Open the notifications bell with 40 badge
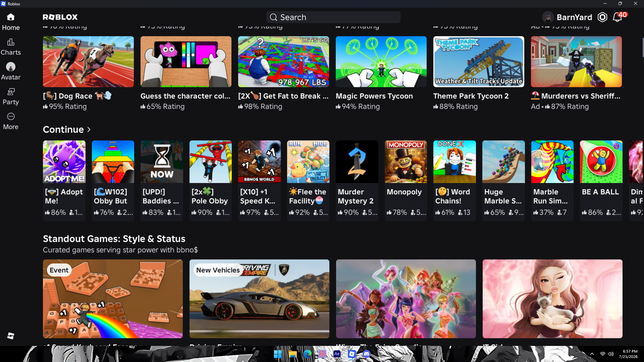The height and width of the screenshot is (362, 644). pos(618,17)
